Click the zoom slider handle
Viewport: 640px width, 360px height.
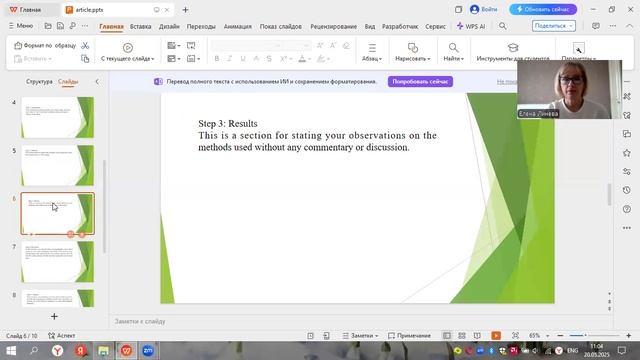585,335
